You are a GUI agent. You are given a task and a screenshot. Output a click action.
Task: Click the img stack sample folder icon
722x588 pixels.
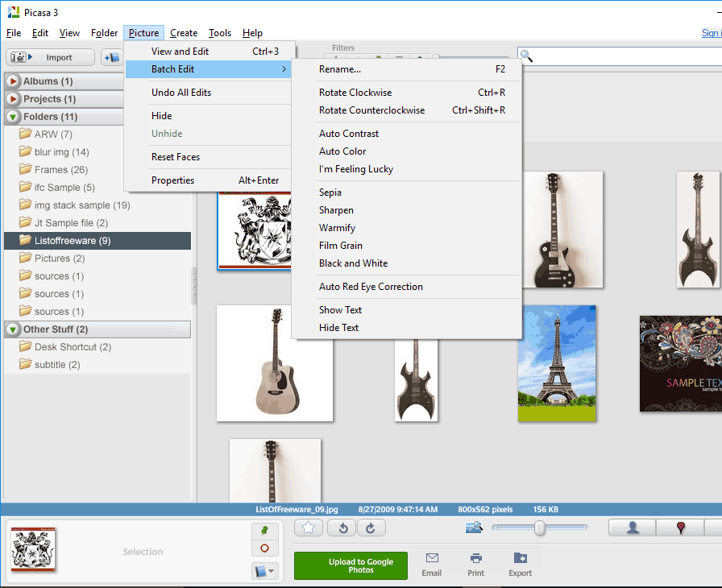click(x=25, y=205)
